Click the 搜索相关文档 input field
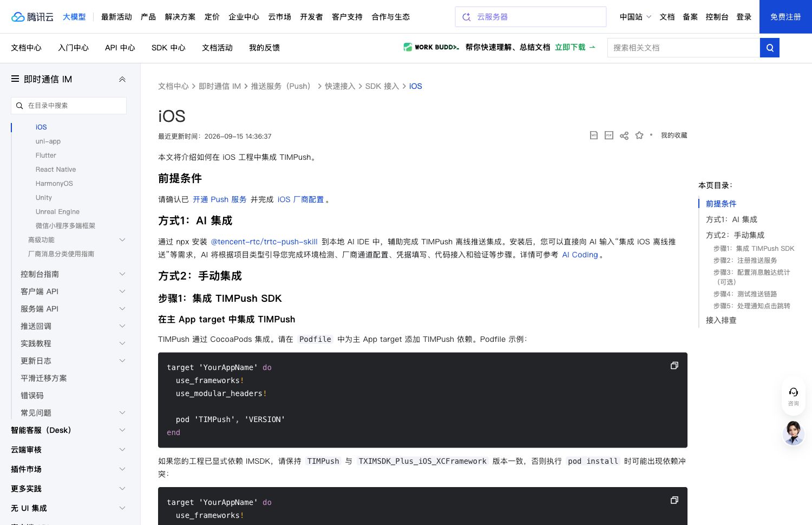This screenshot has height=525, width=812. pos(684,48)
